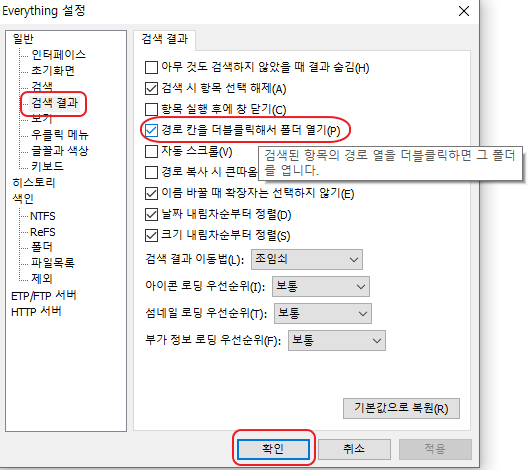Click the 취소 button
This screenshot has height=470, width=529.
(x=354, y=449)
